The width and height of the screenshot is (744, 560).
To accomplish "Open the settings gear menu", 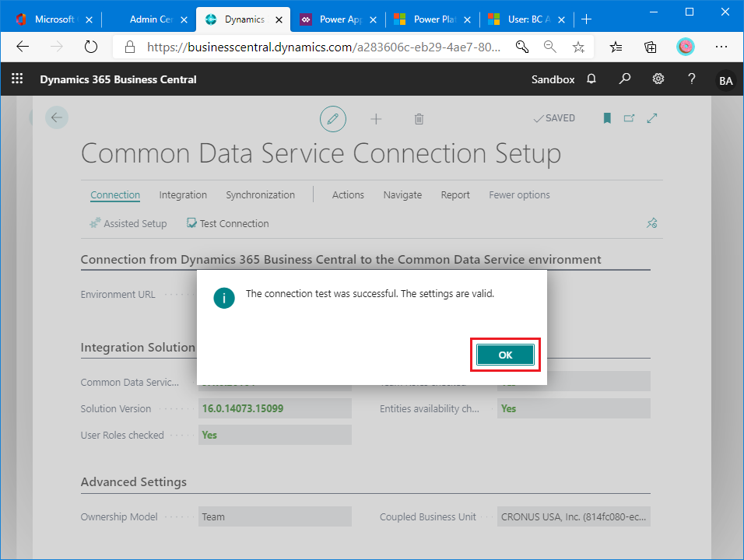I will (658, 79).
